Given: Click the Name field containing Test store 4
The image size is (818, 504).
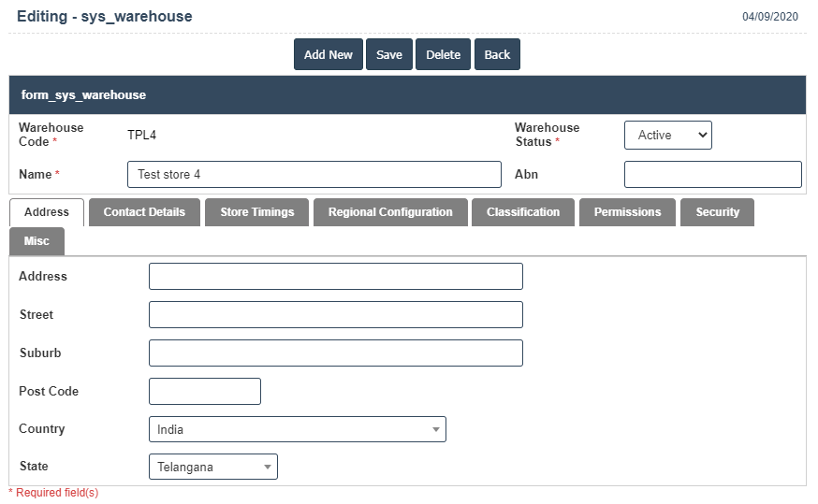Looking at the screenshot, I should pos(314,175).
